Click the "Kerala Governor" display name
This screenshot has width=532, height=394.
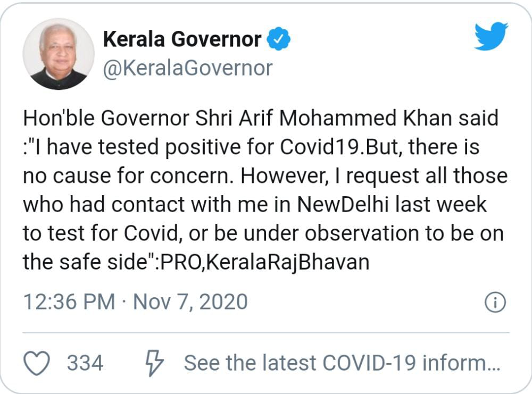(182, 40)
